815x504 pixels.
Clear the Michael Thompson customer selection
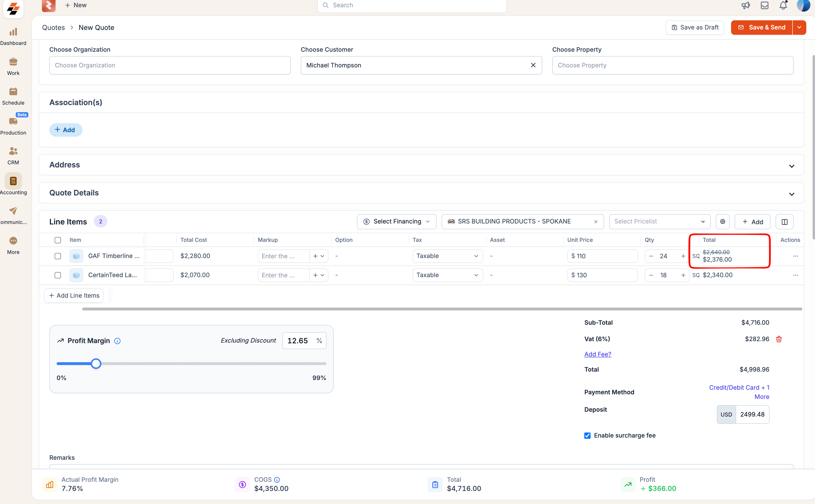click(533, 65)
